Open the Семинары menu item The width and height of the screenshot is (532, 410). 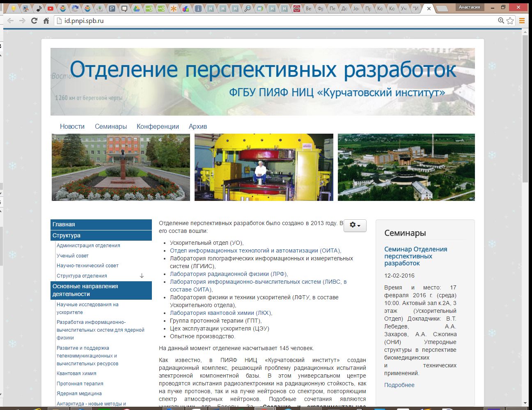(x=111, y=126)
